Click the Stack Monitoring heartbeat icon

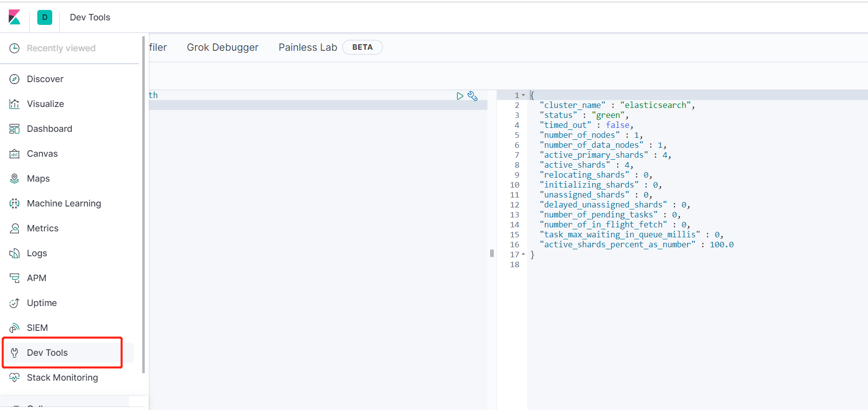click(x=14, y=378)
